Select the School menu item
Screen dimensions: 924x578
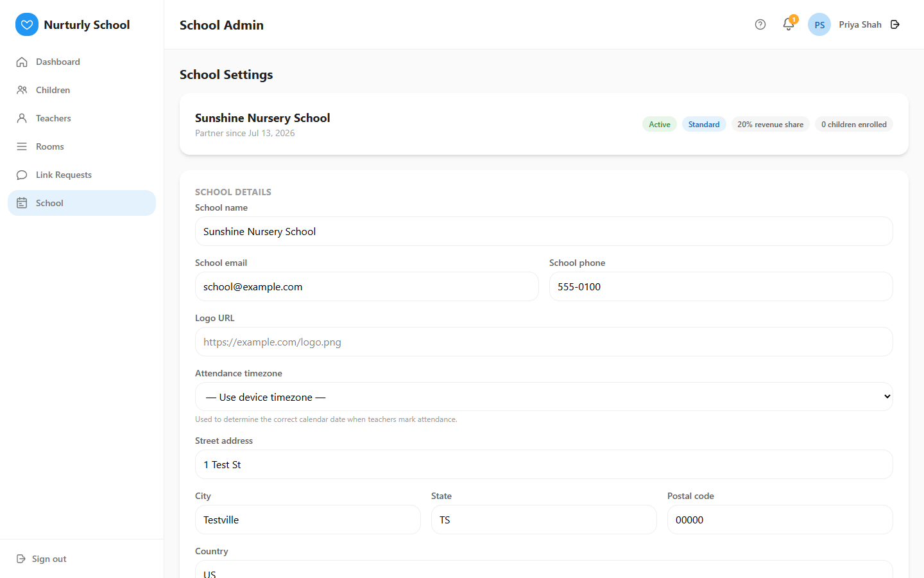82,203
